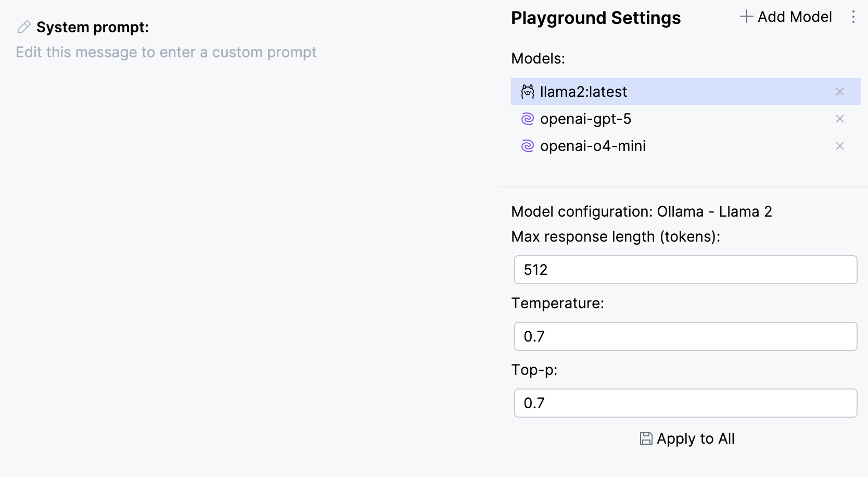
Task: Click the X to remove llama2:latest
Action: click(x=839, y=92)
